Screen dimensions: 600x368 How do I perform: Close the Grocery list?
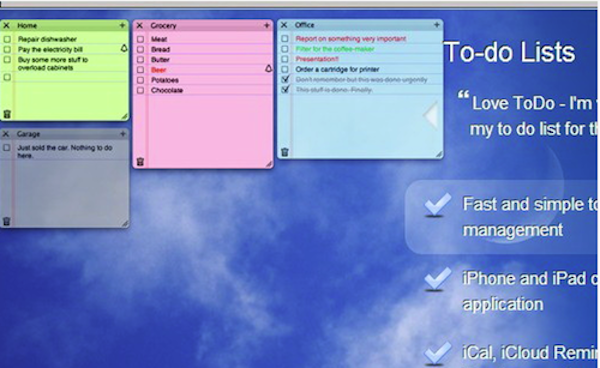click(x=140, y=26)
